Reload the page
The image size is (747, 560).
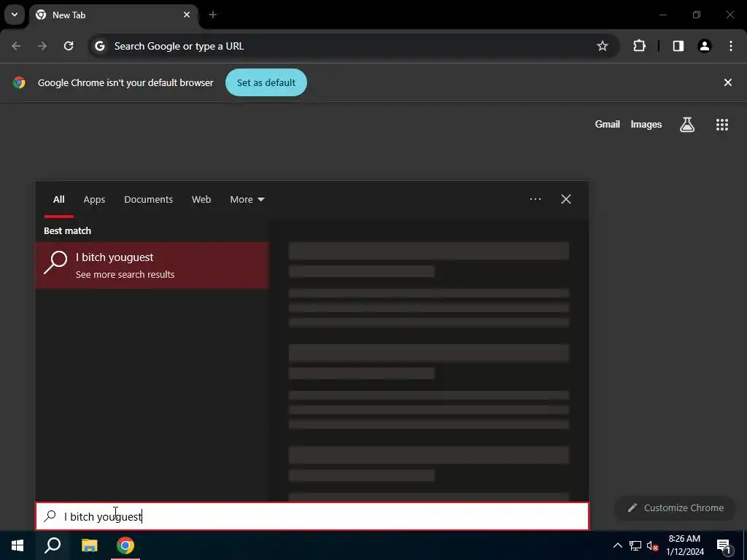pyautogui.click(x=69, y=46)
